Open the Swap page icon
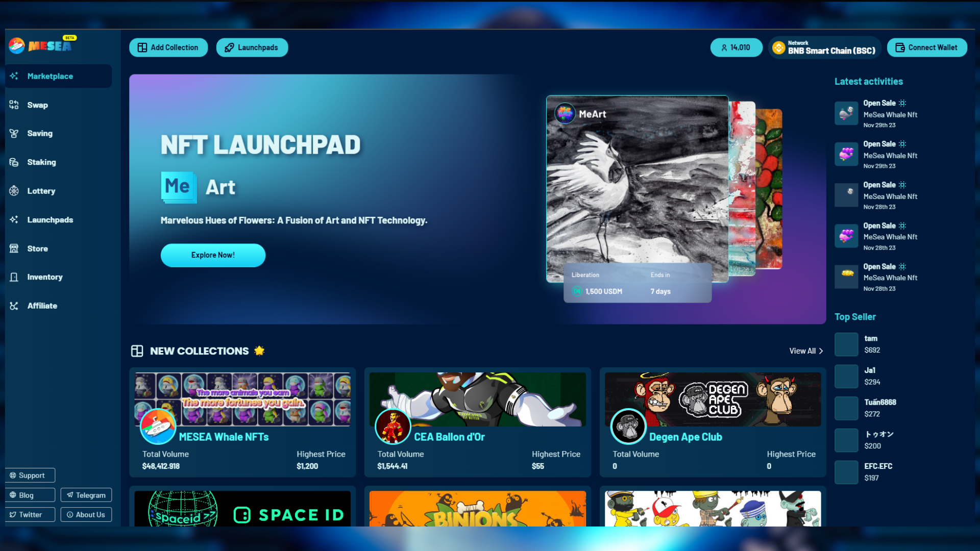Viewport: 980px width, 551px height. (x=14, y=105)
